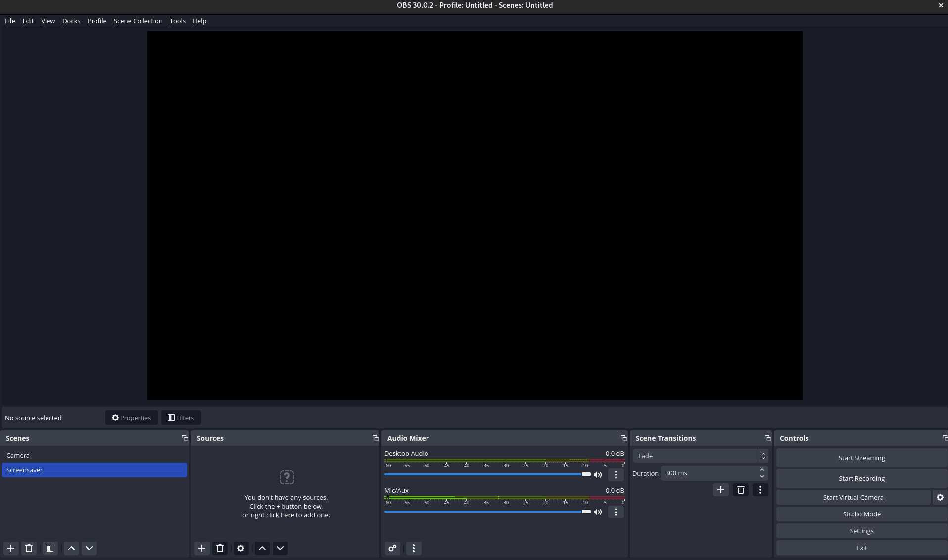The image size is (948, 560).
Task: Add a configurable transition plus icon
Action: [721, 490]
